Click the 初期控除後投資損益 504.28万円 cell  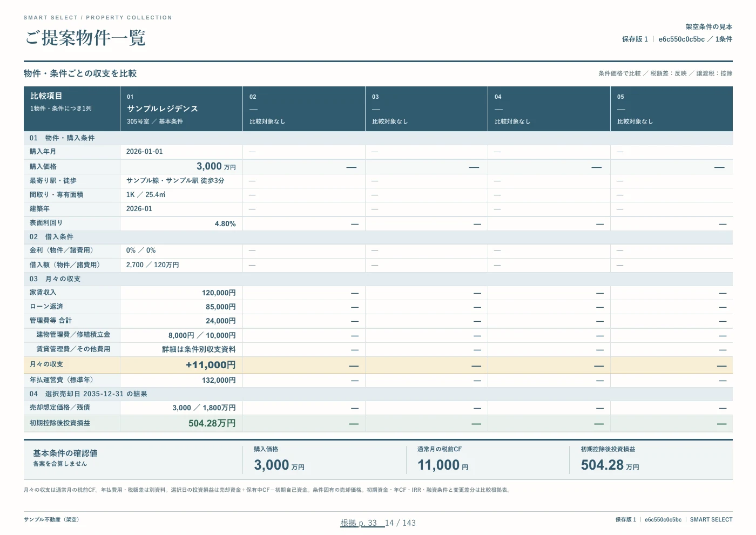click(x=181, y=423)
